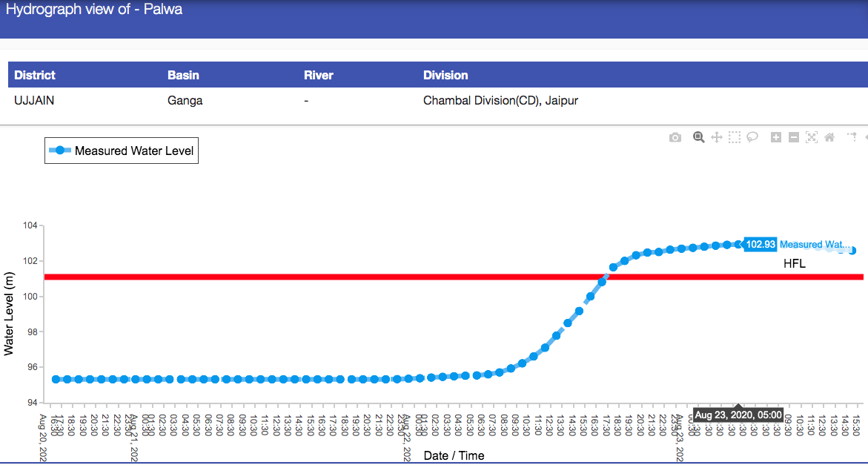The height and width of the screenshot is (465, 868).
Task: Select the UJJAIN district cell
Action: pos(34,100)
